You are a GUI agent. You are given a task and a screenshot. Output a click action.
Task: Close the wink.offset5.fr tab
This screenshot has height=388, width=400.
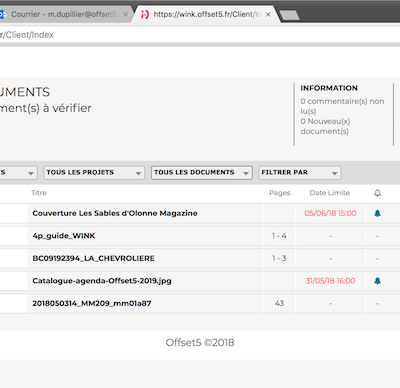pos(268,15)
